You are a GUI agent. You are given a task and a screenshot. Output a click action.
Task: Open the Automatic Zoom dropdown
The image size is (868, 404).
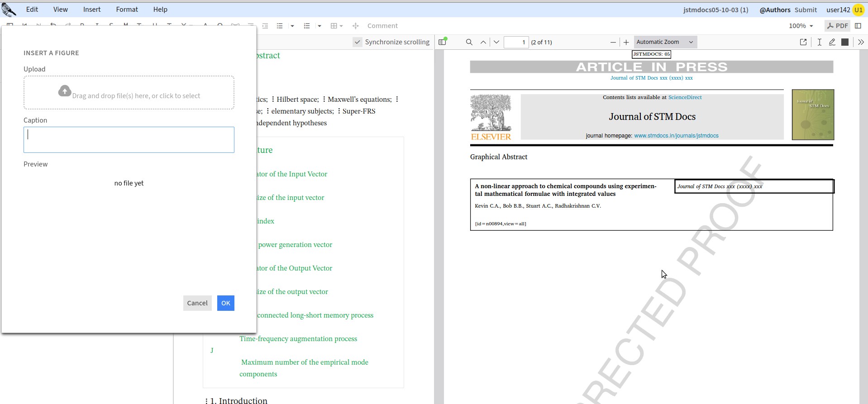point(665,42)
